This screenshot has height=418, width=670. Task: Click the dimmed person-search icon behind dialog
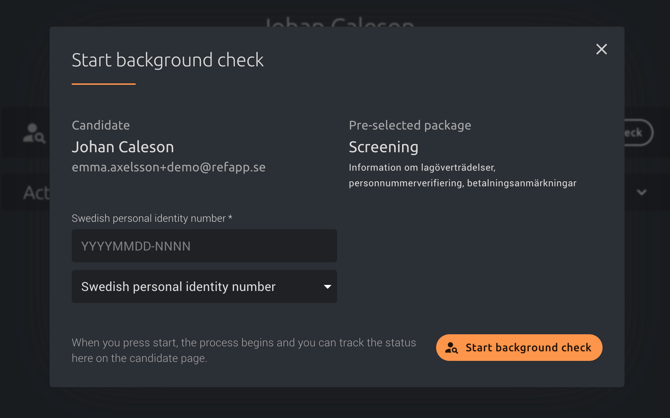click(x=33, y=133)
